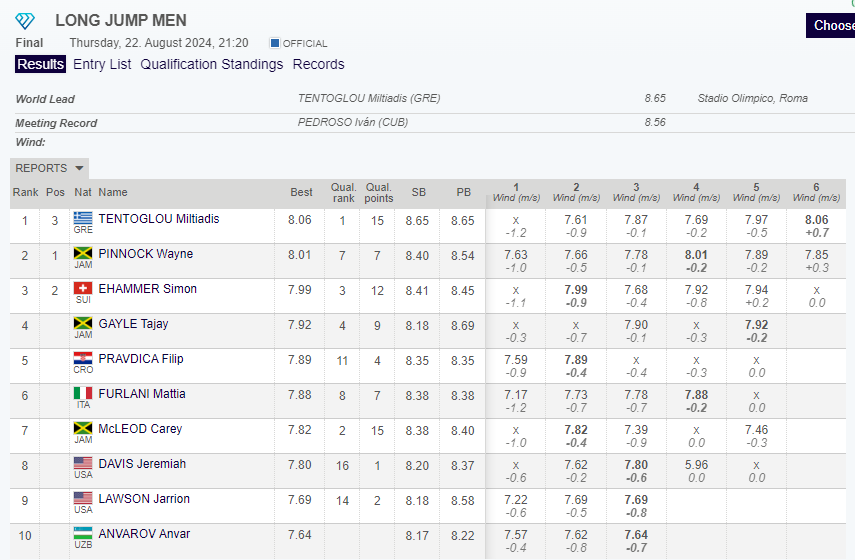This screenshot has width=855, height=560.
Task: Open the Choose dropdown at top right
Action: [831, 25]
